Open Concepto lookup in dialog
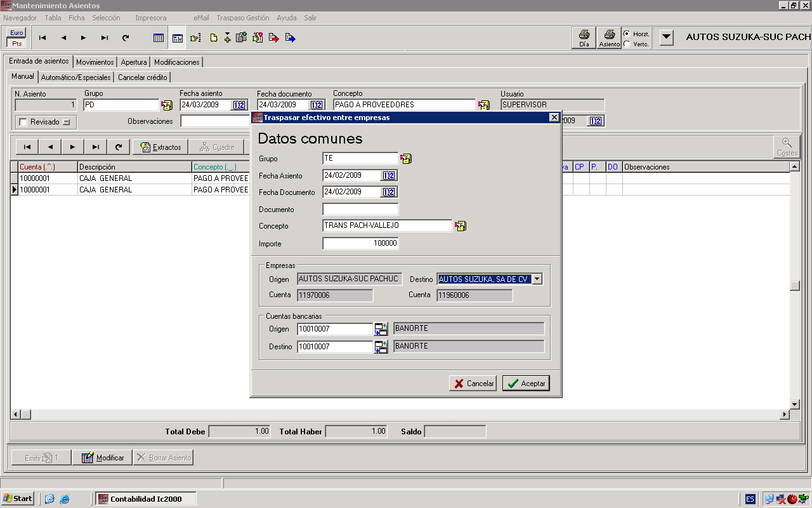Screen dimensions: 812x508 pos(461,226)
